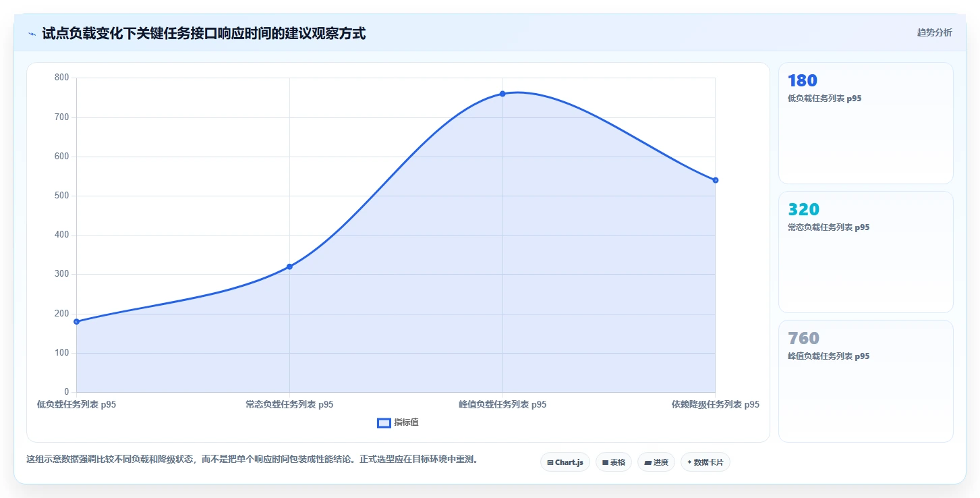The image size is (980, 498).
Task: Select the Chart.js chip
Action: pyautogui.click(x=565, y=462)
